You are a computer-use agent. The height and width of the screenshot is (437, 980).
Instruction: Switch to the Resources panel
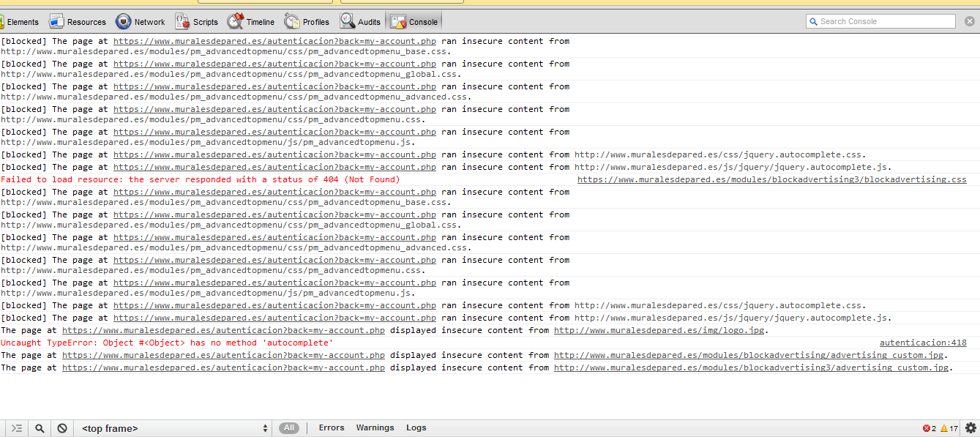tap(78, 22)
